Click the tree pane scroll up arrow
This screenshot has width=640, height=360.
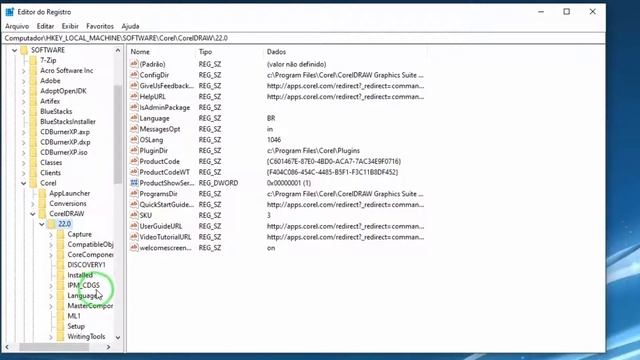pyautogui.click(x=118, y=51)
